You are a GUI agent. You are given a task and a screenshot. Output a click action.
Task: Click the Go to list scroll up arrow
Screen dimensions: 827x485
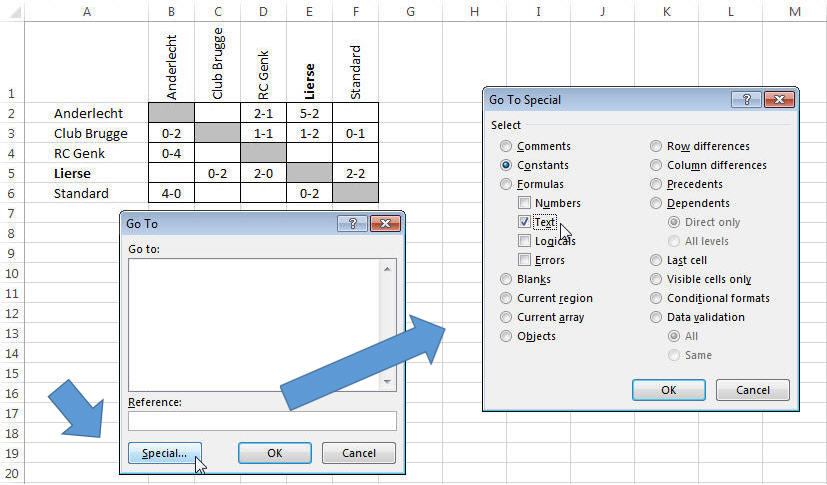(388, 269)
